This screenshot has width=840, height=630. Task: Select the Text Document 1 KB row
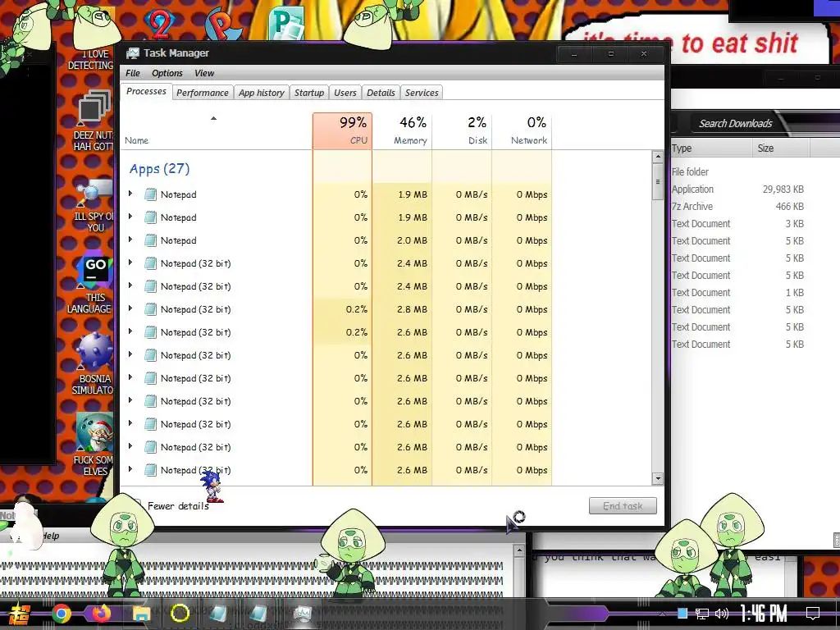click(x=739, y=293)
